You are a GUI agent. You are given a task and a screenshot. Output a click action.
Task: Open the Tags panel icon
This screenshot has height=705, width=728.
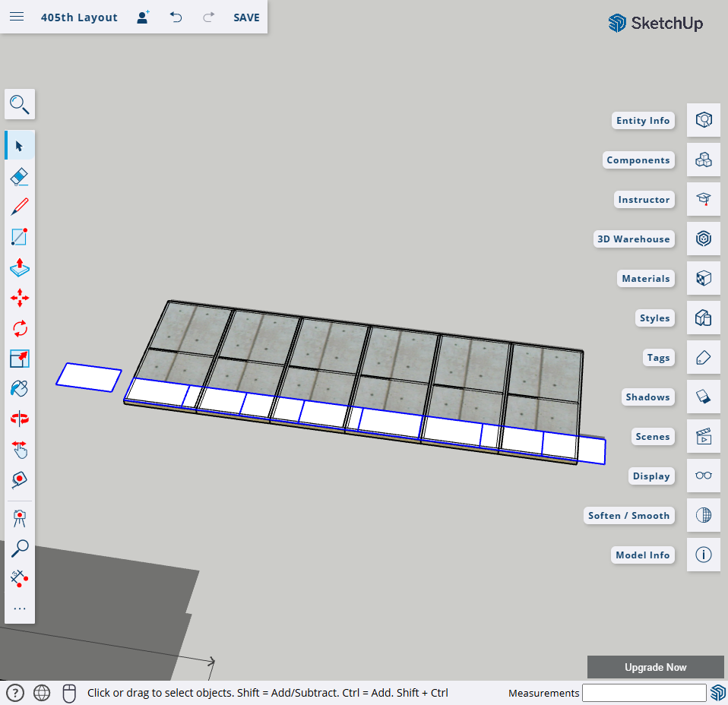pos(704,357)
